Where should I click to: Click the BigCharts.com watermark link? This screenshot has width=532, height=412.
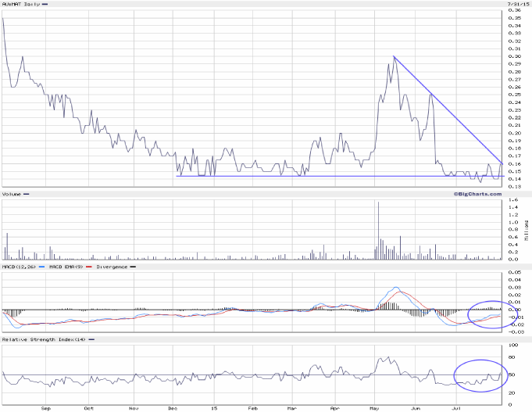475,192
